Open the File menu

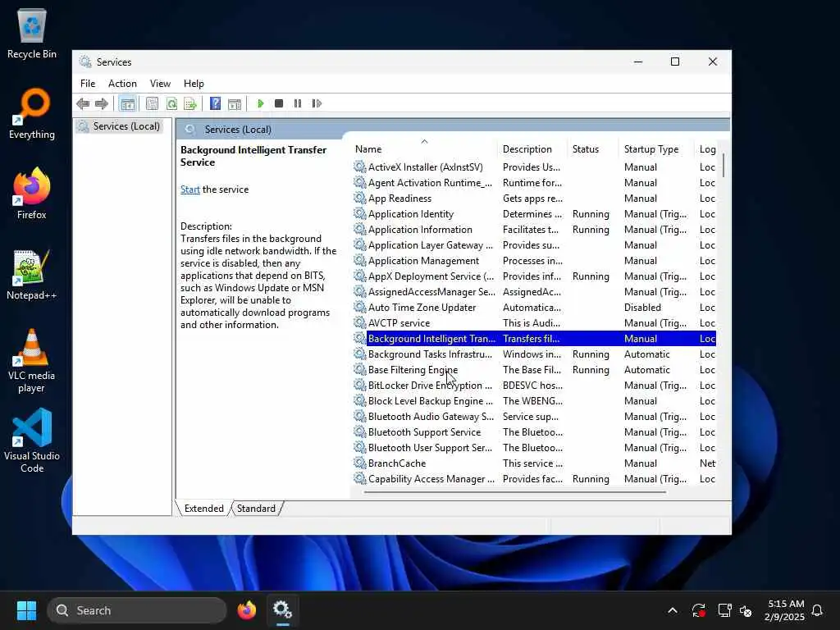[88, 84]
